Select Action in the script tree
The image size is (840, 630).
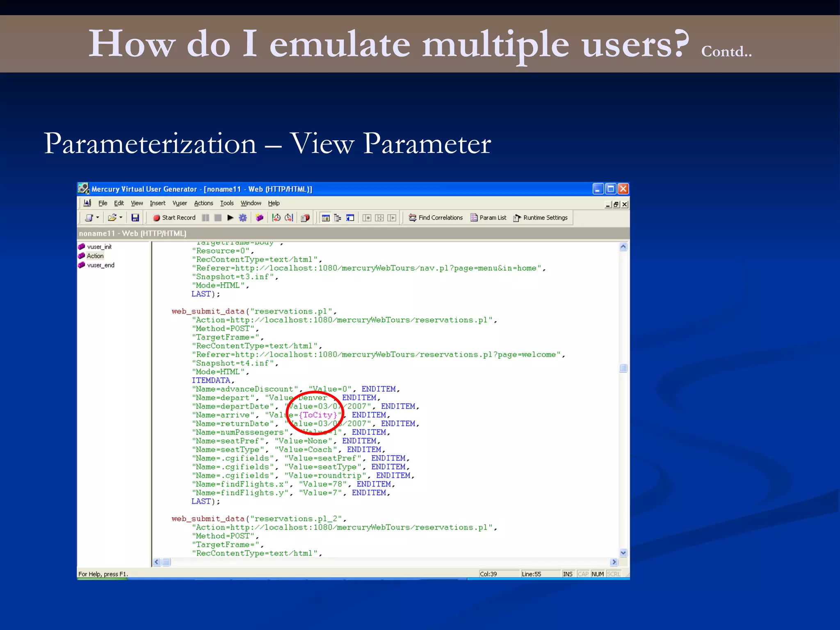pos(95,256)
